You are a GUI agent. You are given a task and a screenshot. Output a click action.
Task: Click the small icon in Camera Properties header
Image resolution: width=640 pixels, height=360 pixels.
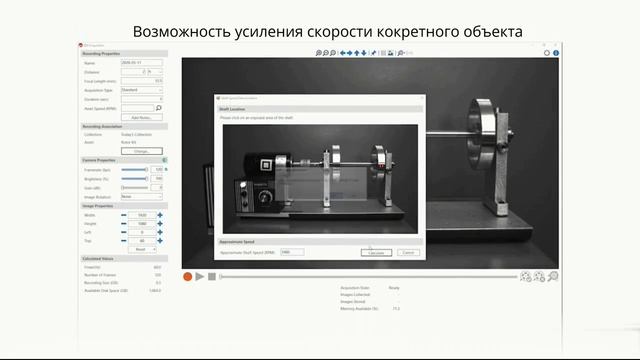[x=164, y=160]
